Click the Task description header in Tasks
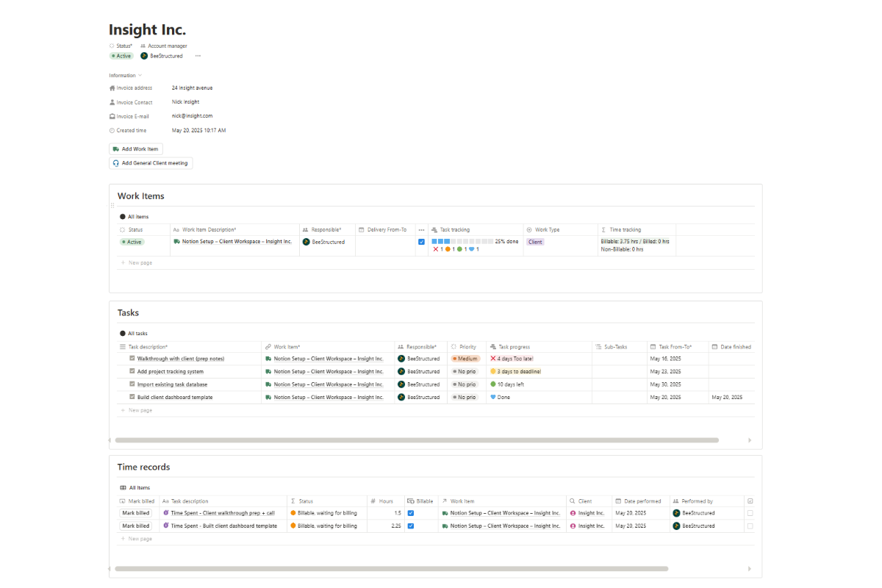The width and height of the screenshot is (882, 588). click(x=189, y=346)
